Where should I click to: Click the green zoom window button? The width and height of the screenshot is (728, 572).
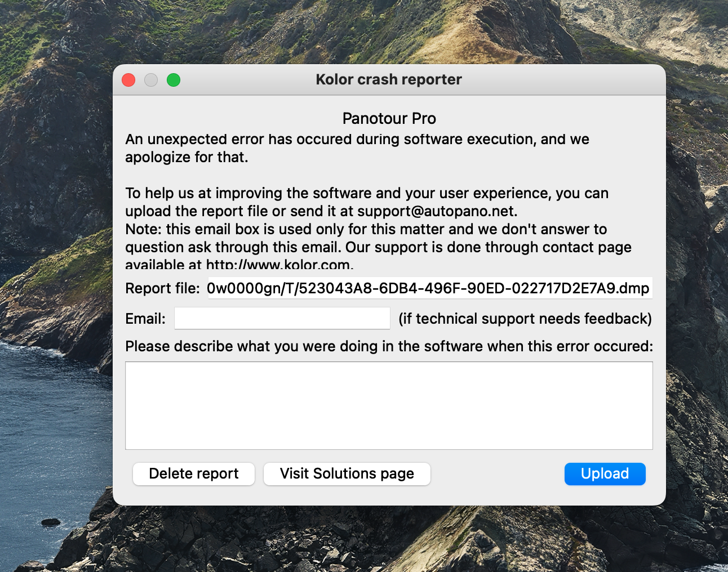[174, 80]
